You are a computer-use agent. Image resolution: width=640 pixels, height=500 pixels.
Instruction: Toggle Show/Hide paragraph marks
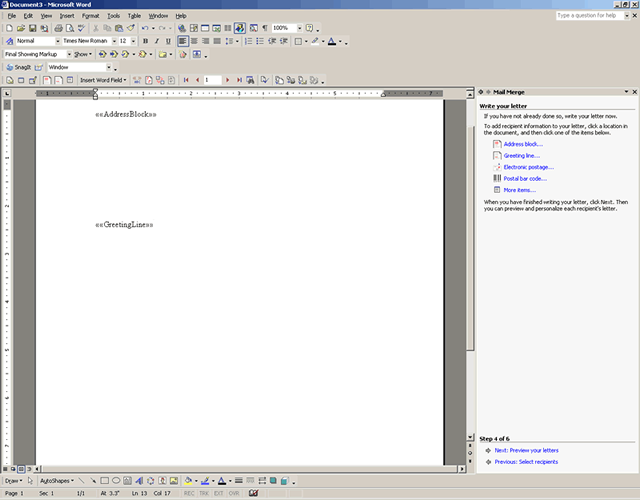(x=265, y=28)
